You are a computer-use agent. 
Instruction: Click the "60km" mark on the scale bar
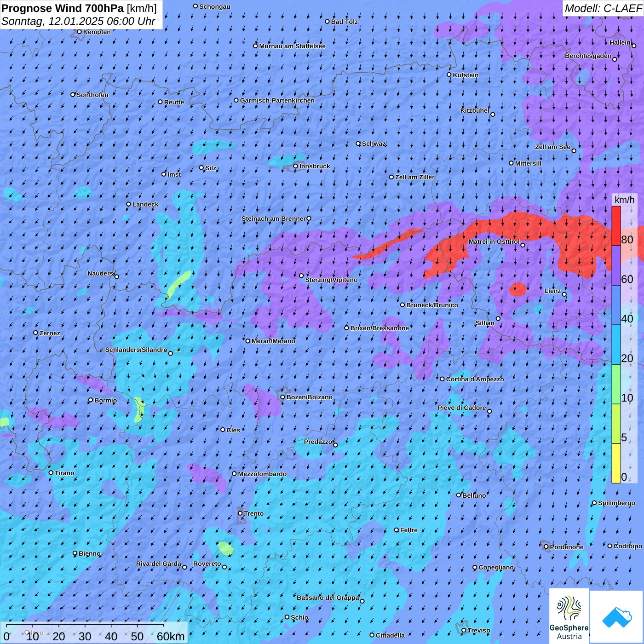click(x=171, y=637)
